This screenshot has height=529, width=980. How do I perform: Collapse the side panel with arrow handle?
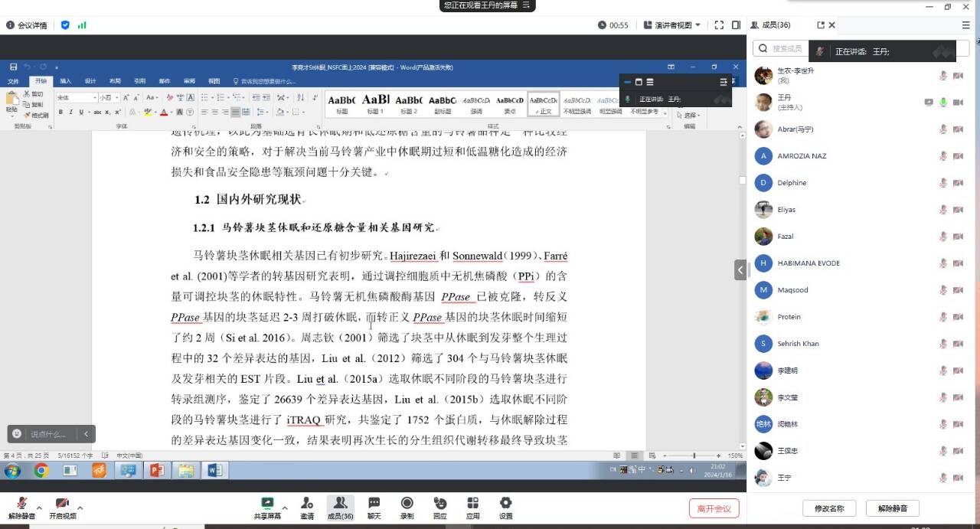click(740, 269)
